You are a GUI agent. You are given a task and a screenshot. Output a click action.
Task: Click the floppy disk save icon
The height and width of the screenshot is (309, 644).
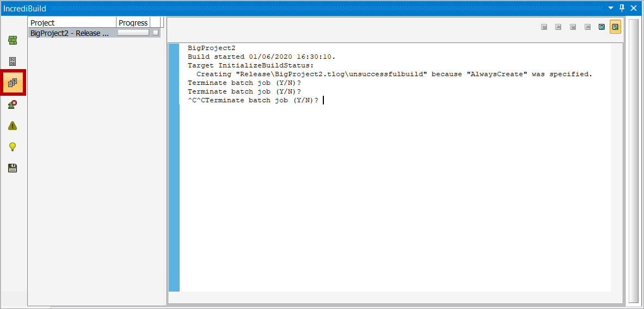[13, 168]
